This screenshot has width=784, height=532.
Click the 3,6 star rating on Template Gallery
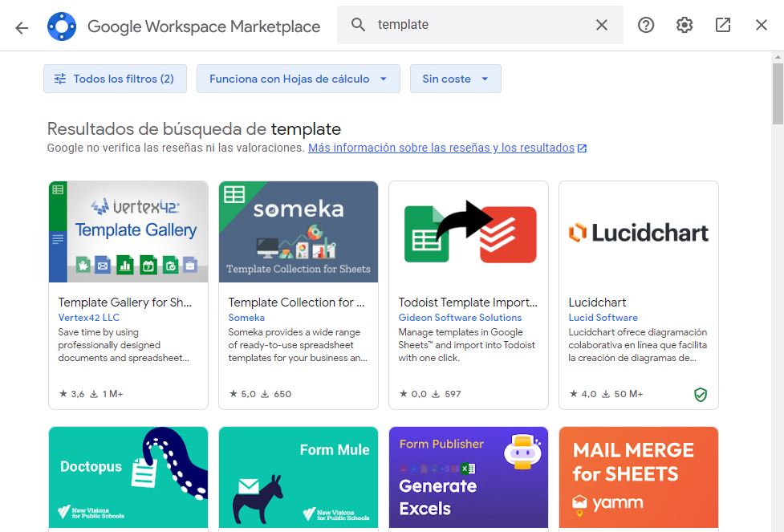[x=72, y=394]
